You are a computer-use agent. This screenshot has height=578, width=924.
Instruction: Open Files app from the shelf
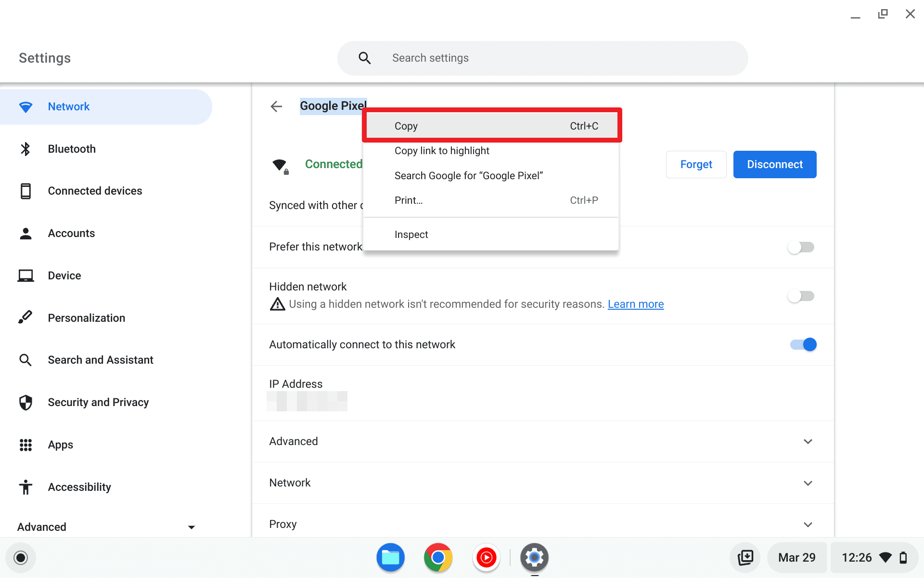pos(390,557)
